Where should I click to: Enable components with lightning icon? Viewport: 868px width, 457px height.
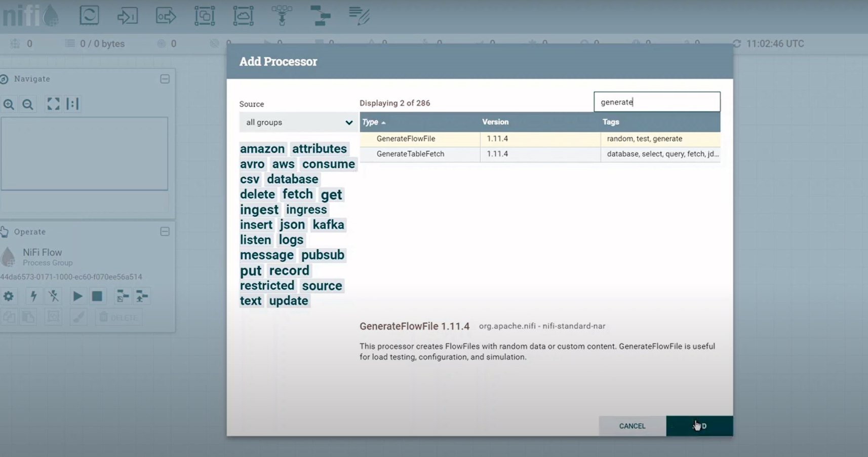pos(33,296)
